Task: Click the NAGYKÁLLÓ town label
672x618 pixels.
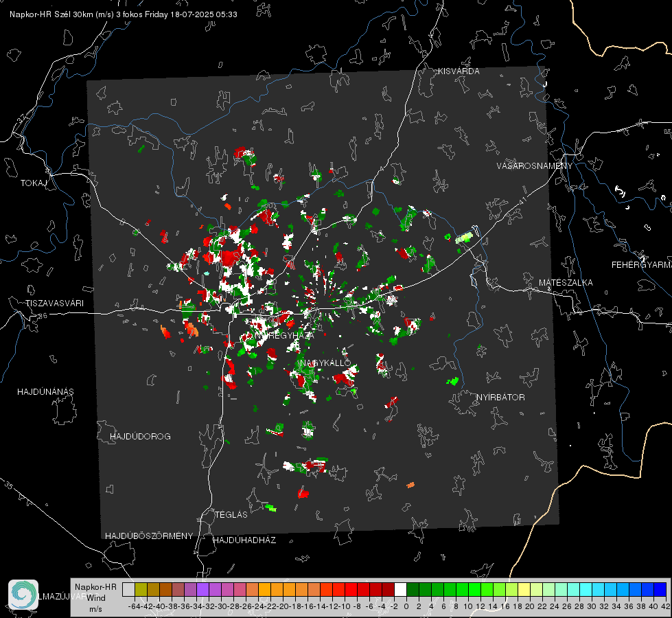Action: tap(325, 363)
